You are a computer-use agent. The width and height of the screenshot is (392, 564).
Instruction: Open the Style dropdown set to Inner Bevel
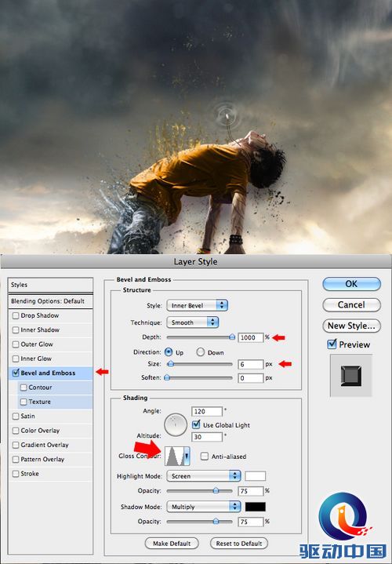[x=197, y=305]
